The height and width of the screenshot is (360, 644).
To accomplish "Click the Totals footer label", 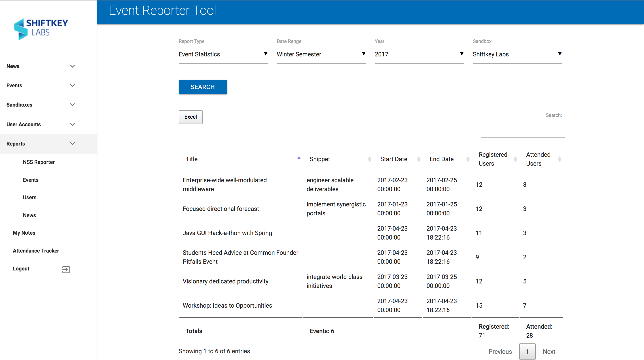I will point(194,331).
